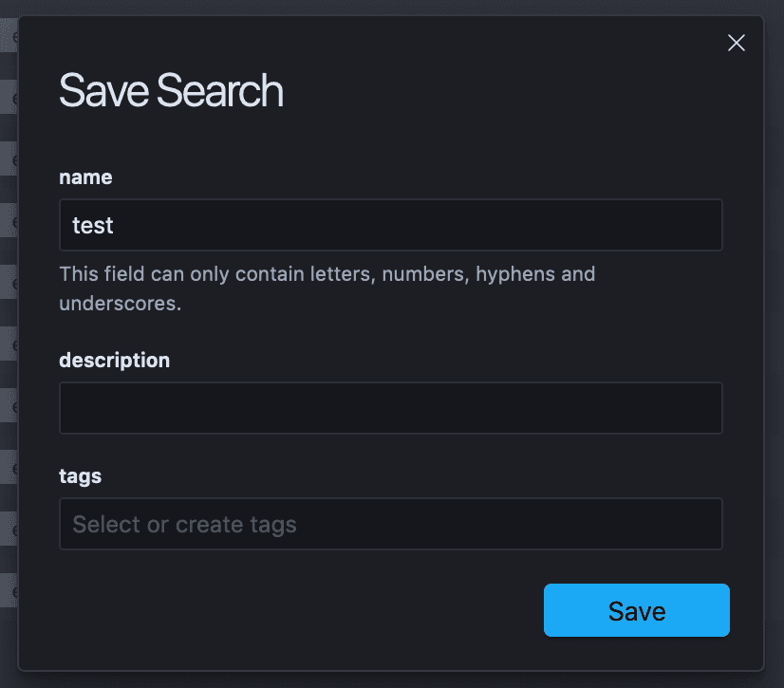
Task: Click the word "Search" in the title
Action: click(x=220, y=90)
